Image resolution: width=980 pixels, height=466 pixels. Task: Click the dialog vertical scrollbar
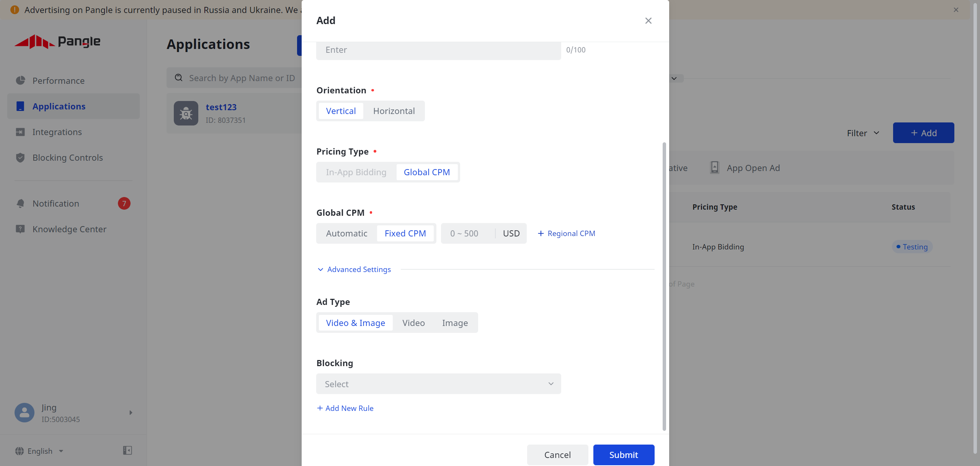pos(664,286)
